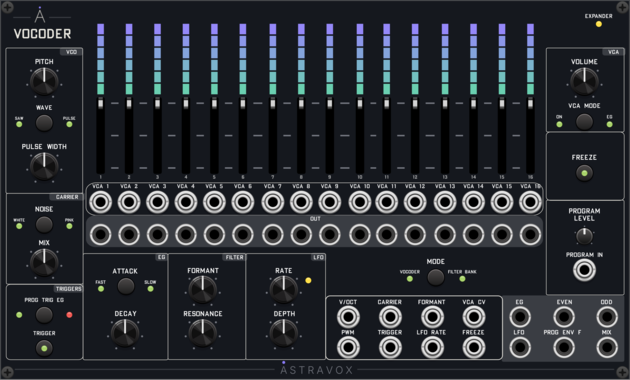Click the LFO RATE input jack
This screenshot has height=380, width=630.
coord(432,347)
